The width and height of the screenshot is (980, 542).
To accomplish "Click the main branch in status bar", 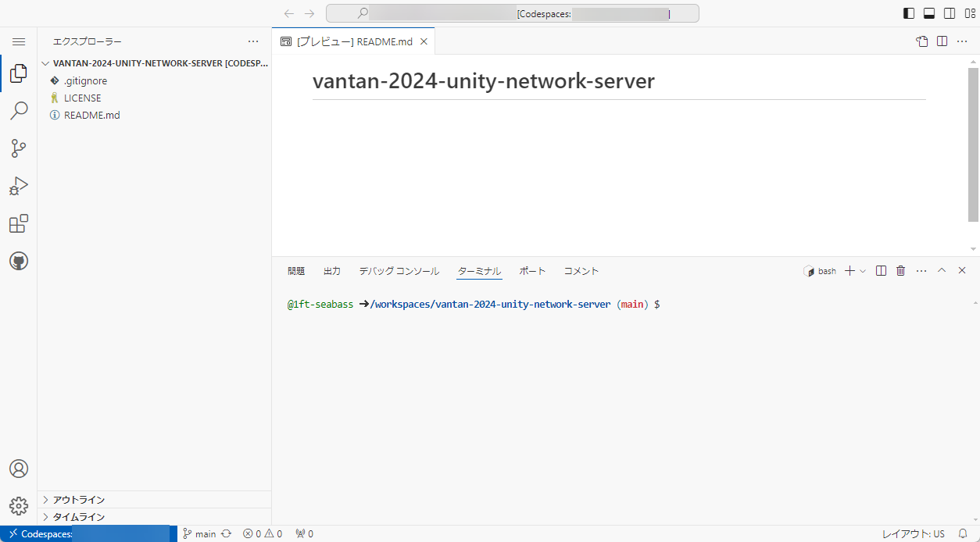I will (199, 534).
